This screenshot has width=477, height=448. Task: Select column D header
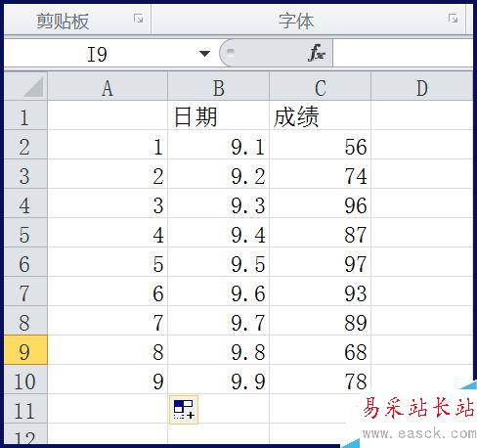click(422, 86)
